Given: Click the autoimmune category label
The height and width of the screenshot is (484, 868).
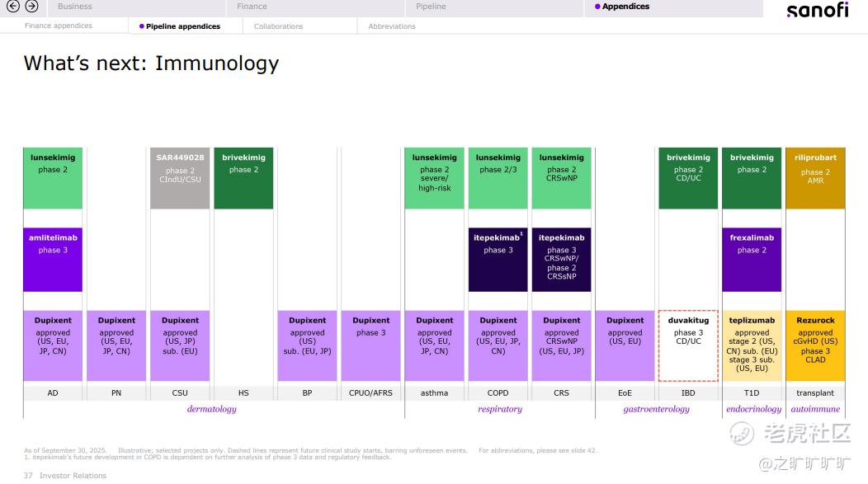Looking at the screenshot, I should (x=815, y=409).
